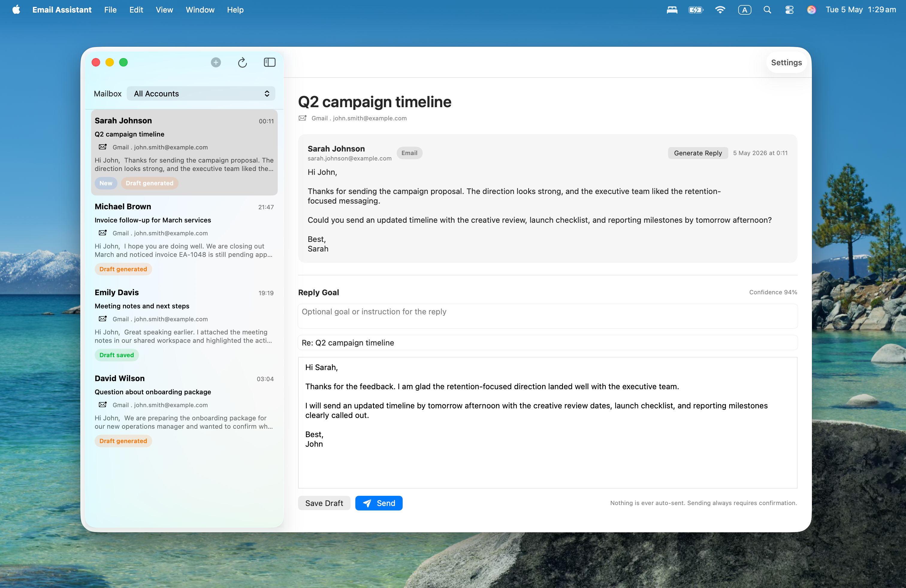Click the battery charging icon

tap(696, 10)
